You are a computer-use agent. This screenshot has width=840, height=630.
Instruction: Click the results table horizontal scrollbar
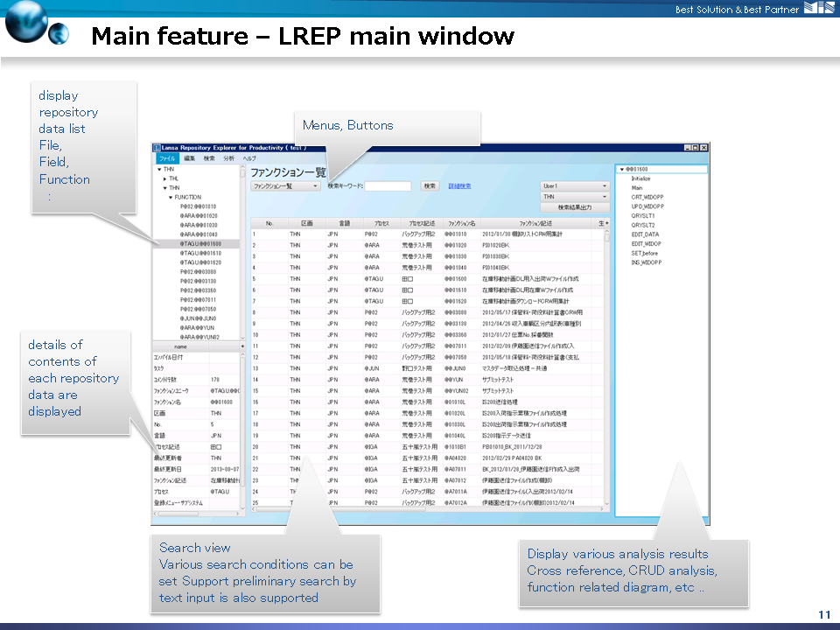[x=428, y=509]
